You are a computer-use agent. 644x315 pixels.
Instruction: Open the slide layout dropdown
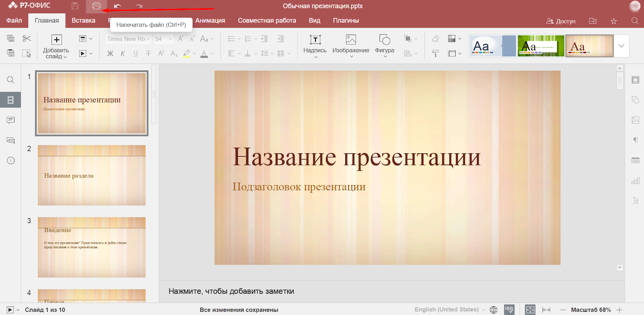(x=86, y=39)
